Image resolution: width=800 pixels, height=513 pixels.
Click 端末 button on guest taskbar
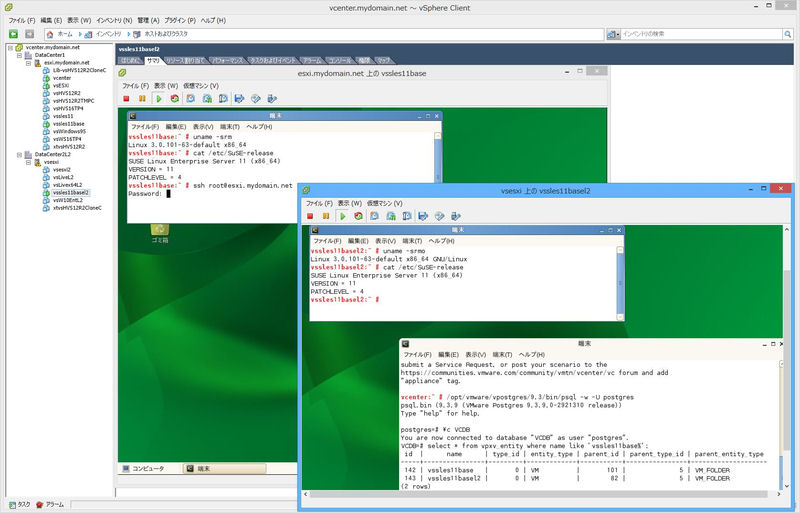click(x=224, y=468)
